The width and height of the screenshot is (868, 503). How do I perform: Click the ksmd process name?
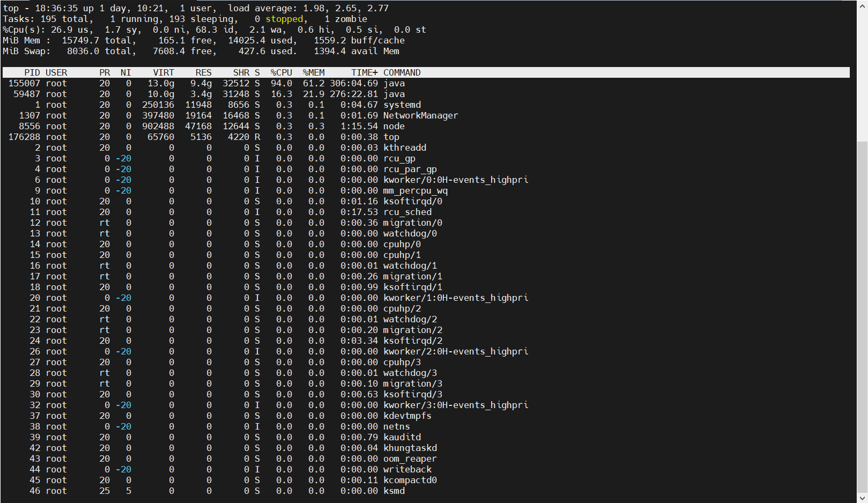coord(394,491)
